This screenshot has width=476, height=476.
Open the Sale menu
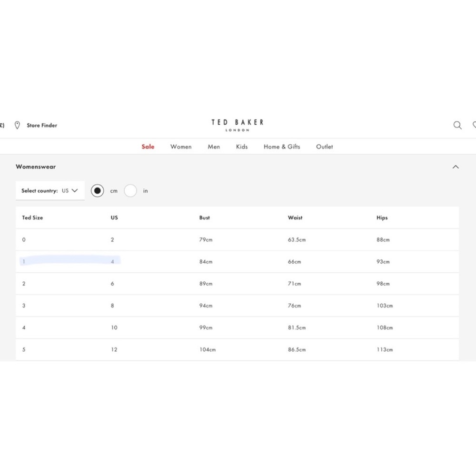pos(148,147)
